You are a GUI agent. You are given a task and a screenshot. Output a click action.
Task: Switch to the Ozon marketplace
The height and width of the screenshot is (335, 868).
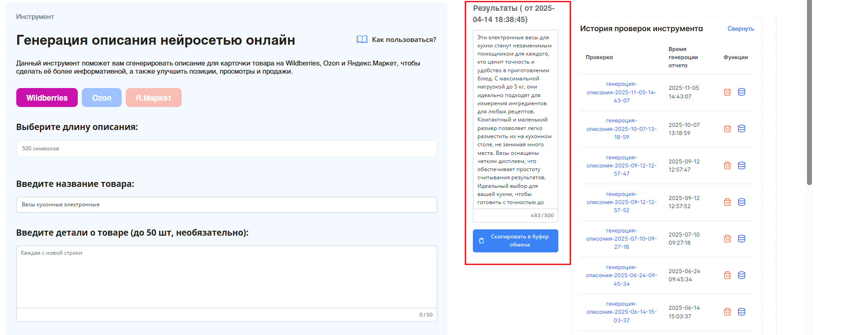pos(102,98)
